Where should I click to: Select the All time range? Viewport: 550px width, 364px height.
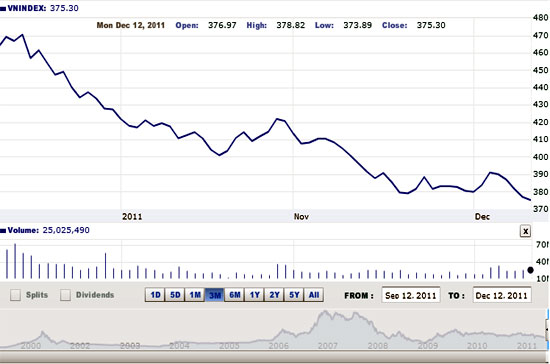314,295
